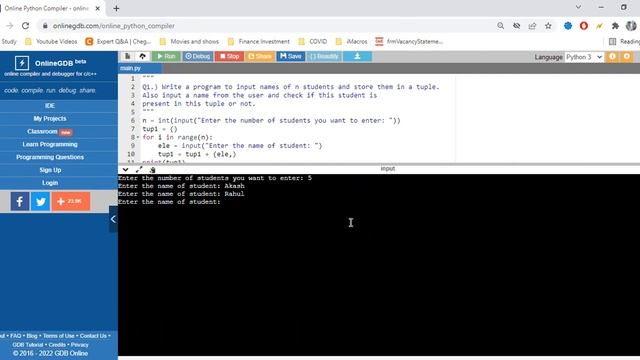Screen dimensions: 640x360
Task: Open the FAQ footer link
Action: point(16,336)
